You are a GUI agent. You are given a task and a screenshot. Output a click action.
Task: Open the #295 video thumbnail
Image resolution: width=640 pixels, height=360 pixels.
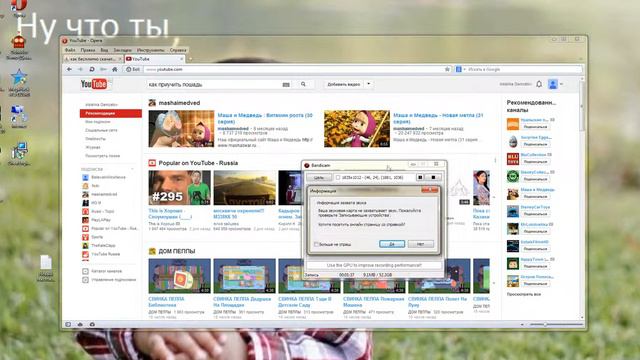pos(180,188)
